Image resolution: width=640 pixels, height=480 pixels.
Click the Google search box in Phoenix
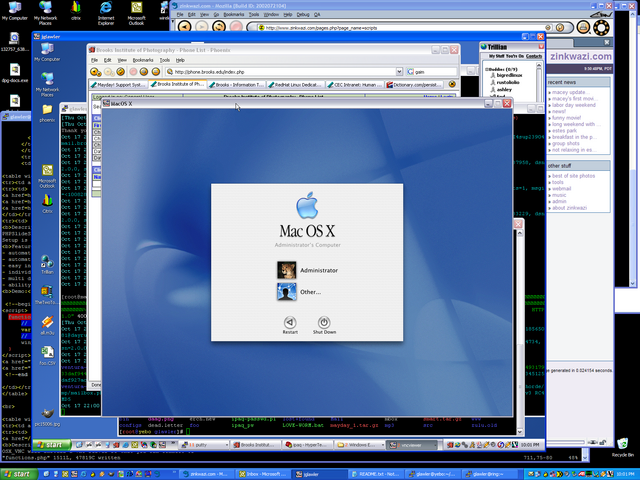click(431, 72)
